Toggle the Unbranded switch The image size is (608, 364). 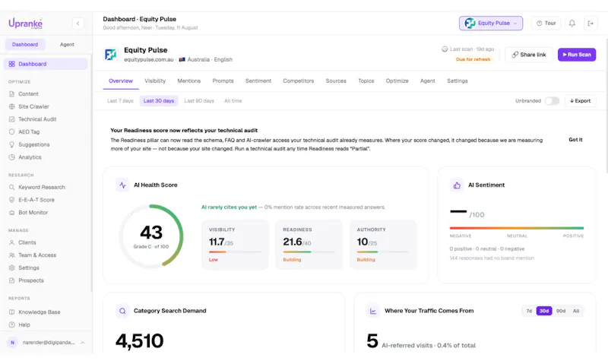pyautogui.click(x=552, y=101)
